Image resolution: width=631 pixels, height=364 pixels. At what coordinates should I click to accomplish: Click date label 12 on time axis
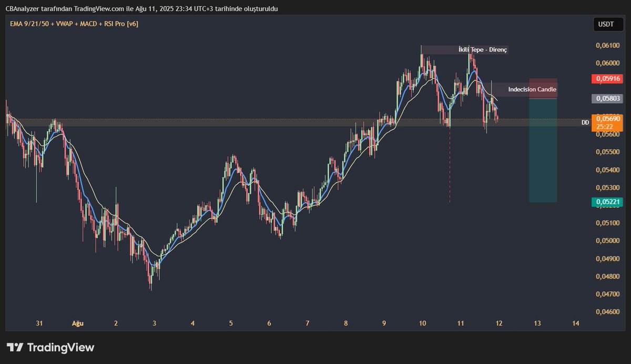click(x=498, y=324)
